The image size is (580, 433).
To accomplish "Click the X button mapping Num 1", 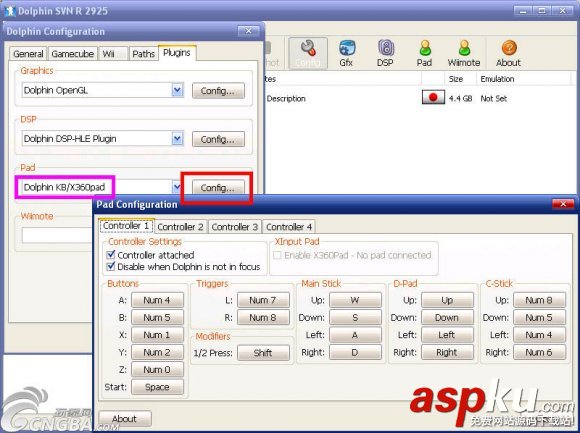I will pos(157,335).
